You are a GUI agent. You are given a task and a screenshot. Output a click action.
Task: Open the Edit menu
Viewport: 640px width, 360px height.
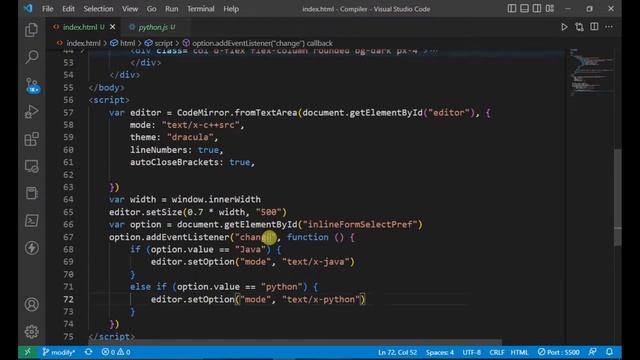pyautogui.click(x=68, y=9)
